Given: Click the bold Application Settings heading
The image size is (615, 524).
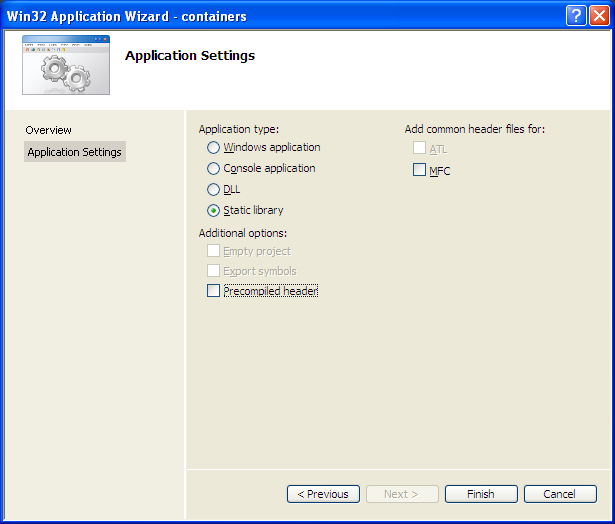Looking at the screenshot, I should click(x=190, y=56).
